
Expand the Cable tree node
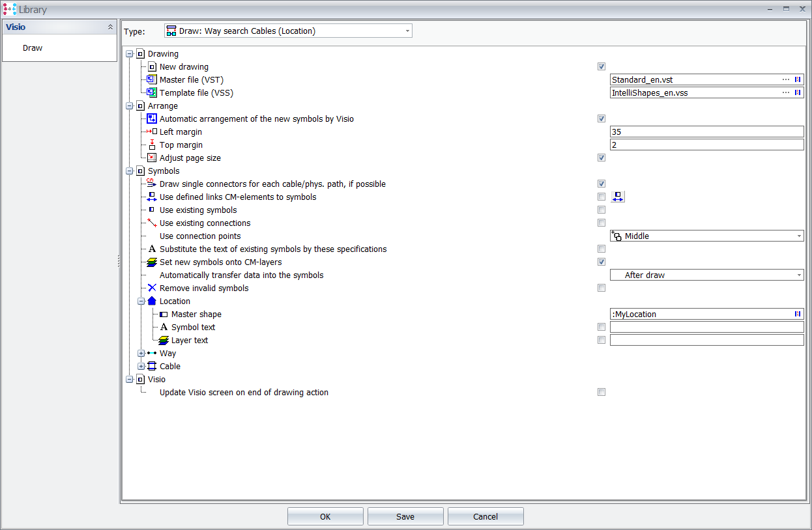141,366
